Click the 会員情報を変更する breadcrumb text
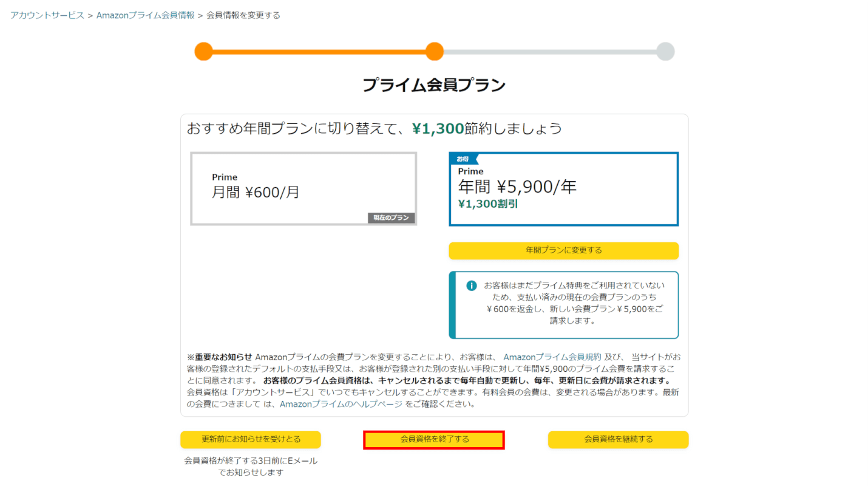868x486 pixels. [x=243, y=15]
